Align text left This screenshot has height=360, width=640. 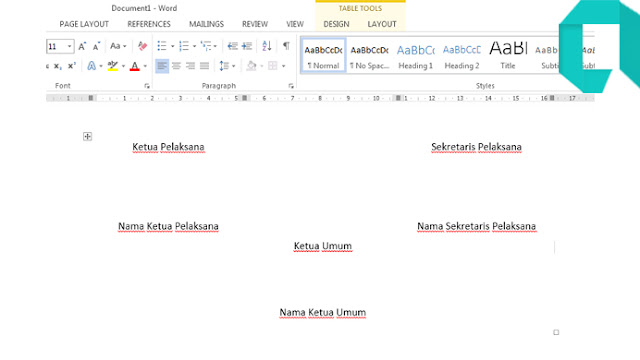162,66
